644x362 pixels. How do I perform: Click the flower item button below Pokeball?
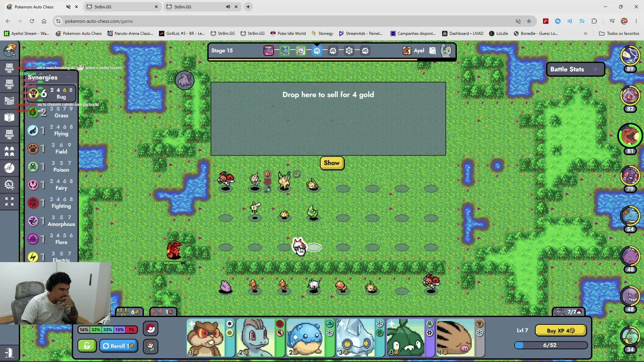coord(150,346)
